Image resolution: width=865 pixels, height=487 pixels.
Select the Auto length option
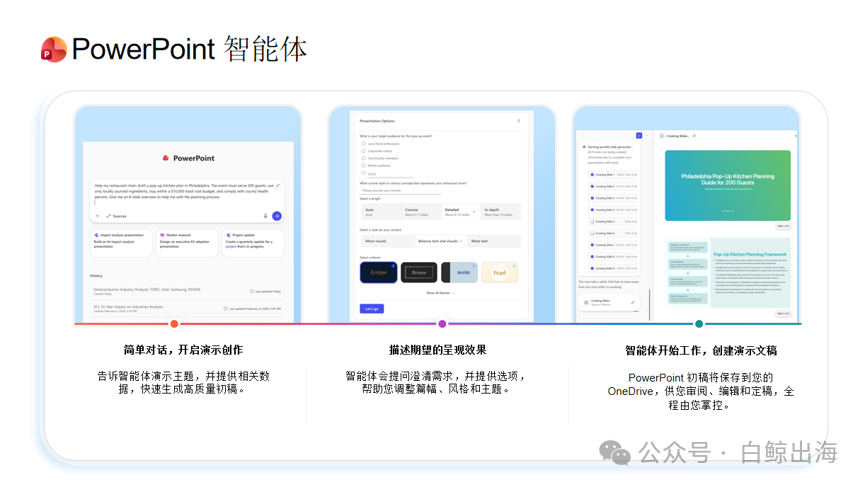381,212
